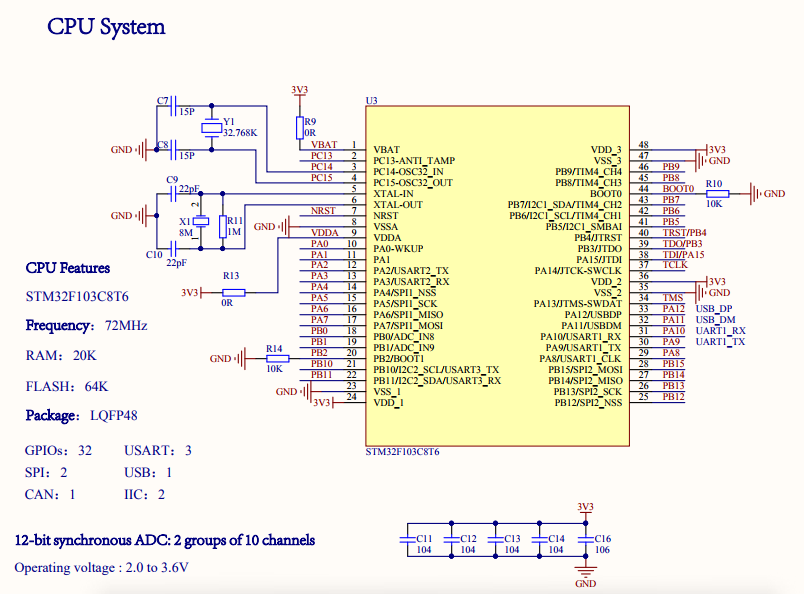
Task: Click the UART1_RX net label
Action: 720,331
